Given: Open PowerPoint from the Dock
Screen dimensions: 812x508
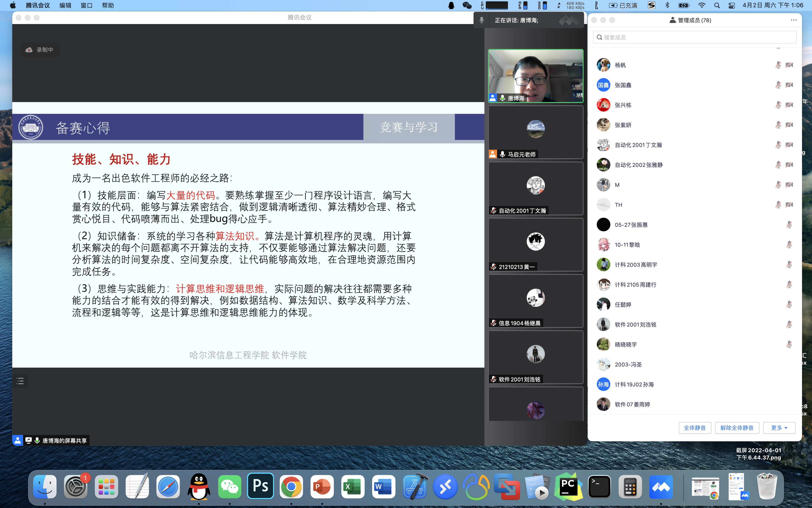Looking at the screenshot, I should (322, 486).
